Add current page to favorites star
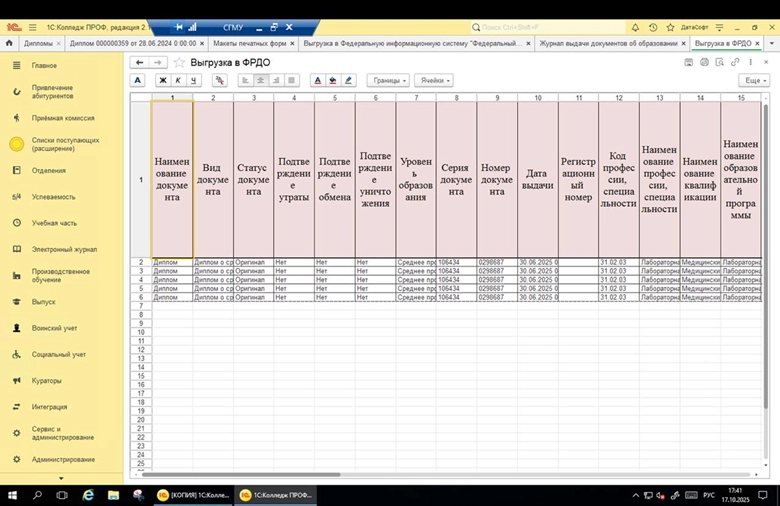Viewport: 780px width, 506px height. (178, 62)
